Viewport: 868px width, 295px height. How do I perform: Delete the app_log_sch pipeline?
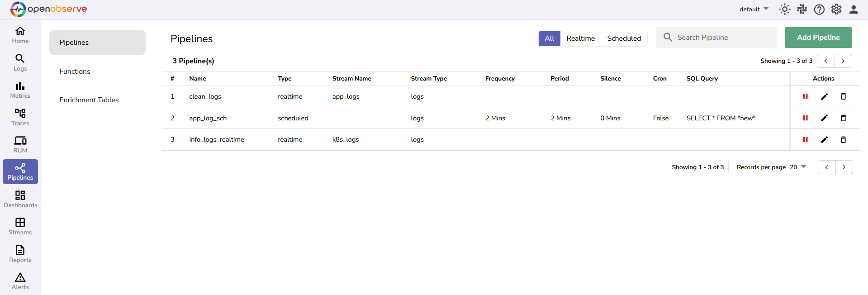pyautogui.click(x=843, y=118)
